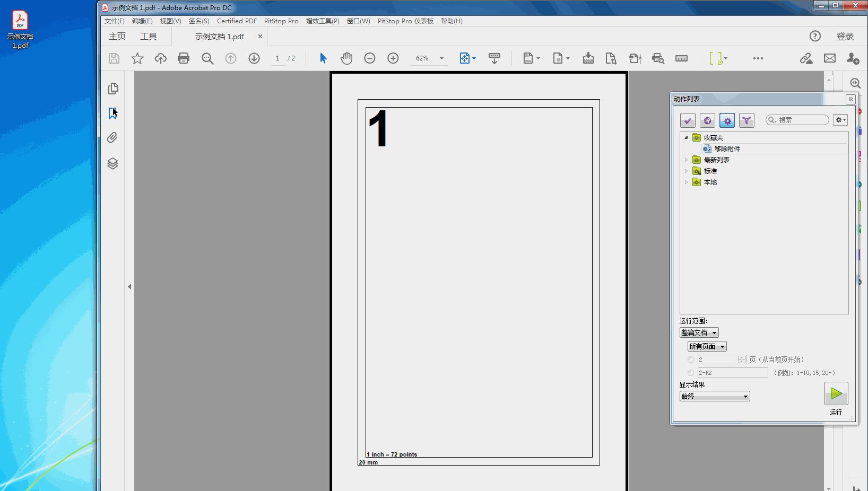
Task: Print the document with the printer icon
Action: [x=184, y=58]
